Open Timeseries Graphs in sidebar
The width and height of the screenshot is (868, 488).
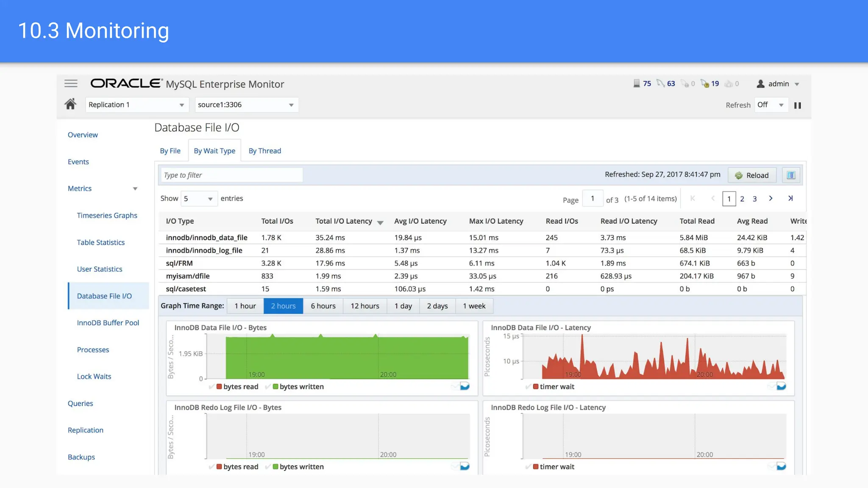107,215
